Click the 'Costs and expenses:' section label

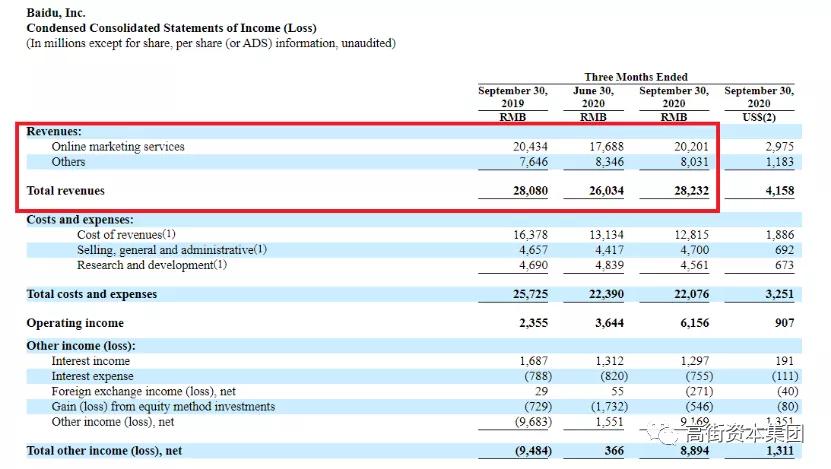(x=80, y=219)
